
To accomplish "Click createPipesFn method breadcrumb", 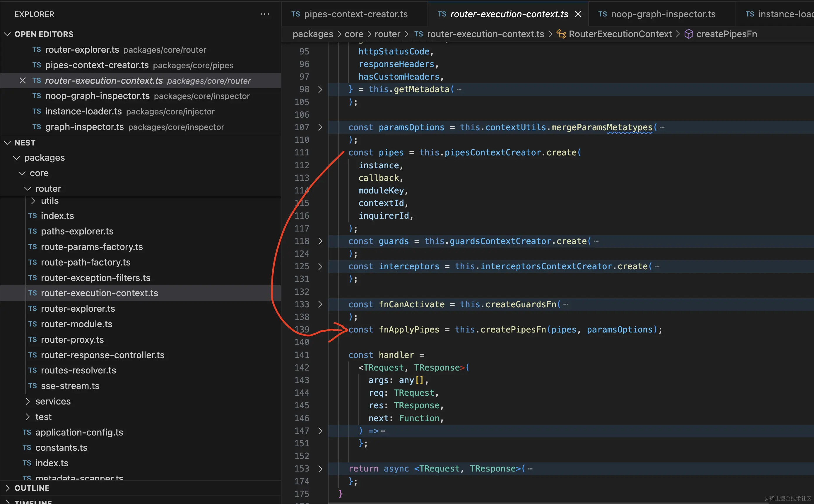I will coord(727,34).
